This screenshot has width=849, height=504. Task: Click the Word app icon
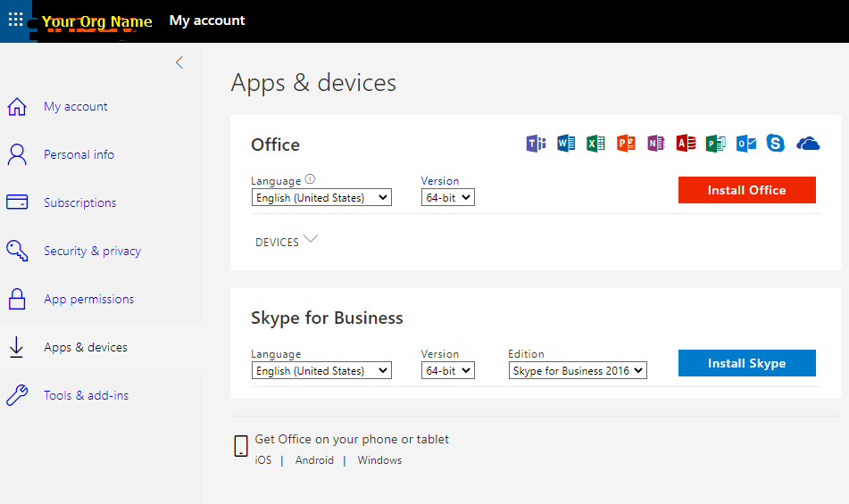[566, 144]
